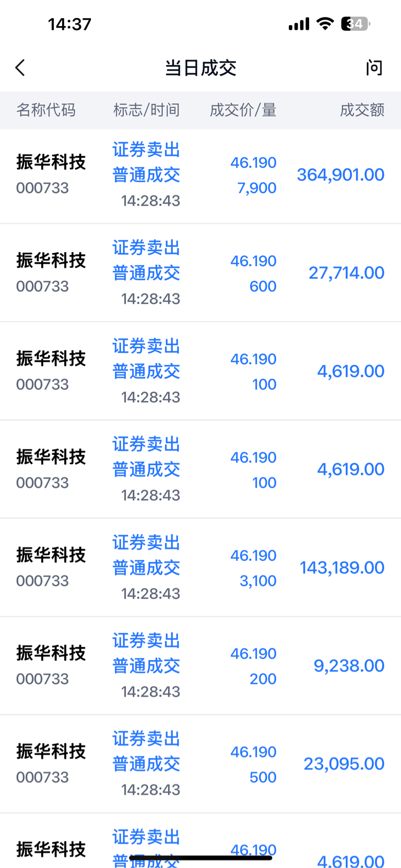Tap the 成交价/量 column header
Image resolution: width=401 pixels, height=868 pixels.
[243, 110]
